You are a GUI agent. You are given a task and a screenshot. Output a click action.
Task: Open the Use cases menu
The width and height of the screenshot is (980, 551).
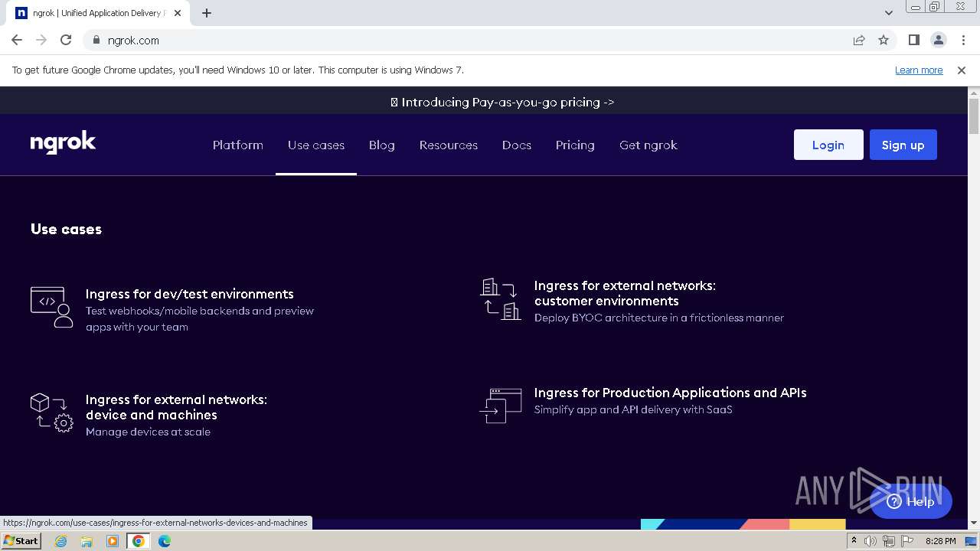pos(316,145)
